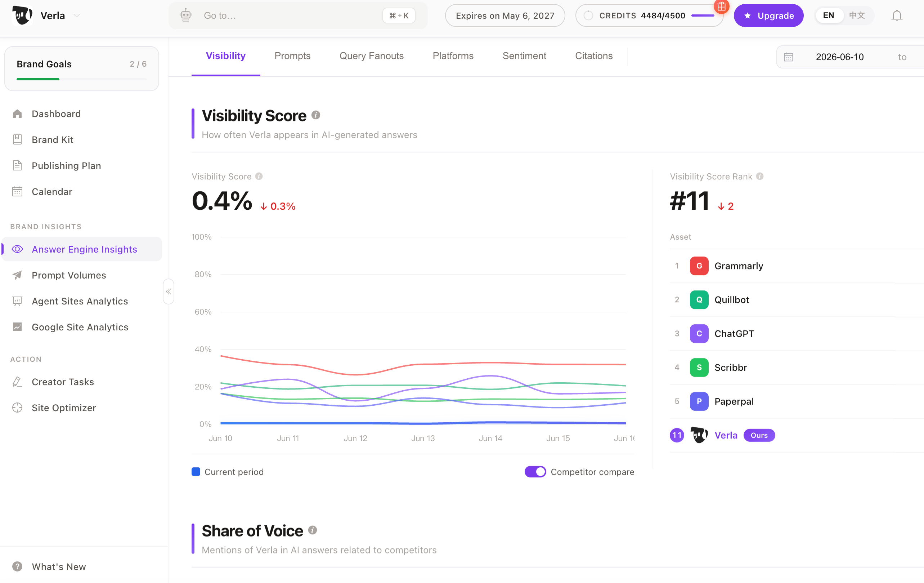
Task: Open the Brand Goals card
Action: click(x=82, y=69)
